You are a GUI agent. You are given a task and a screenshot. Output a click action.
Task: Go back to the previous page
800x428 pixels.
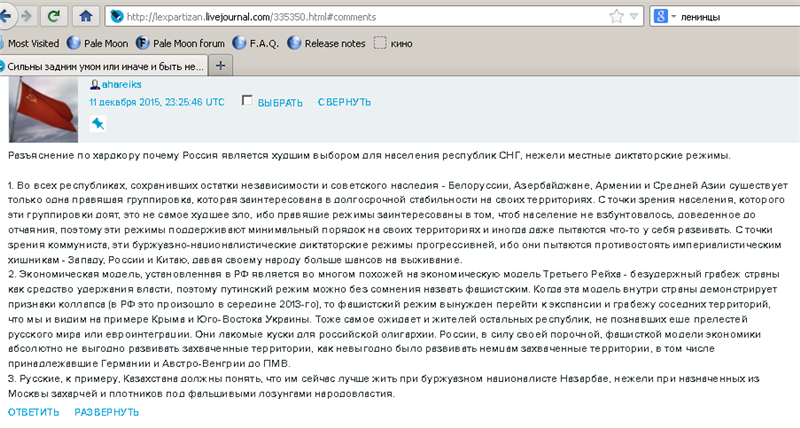(5, 16)
